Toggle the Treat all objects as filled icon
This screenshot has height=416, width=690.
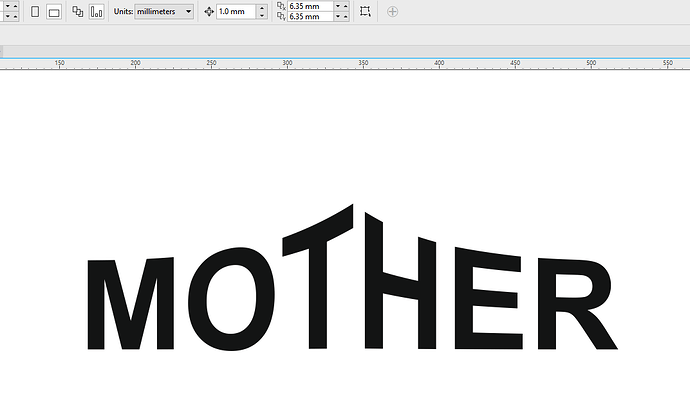tap(365, 12)
